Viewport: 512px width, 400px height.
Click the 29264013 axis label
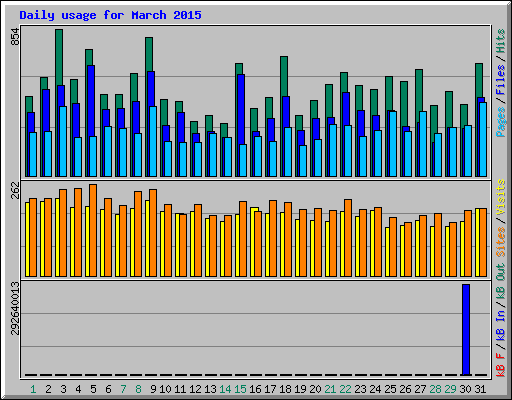15,308
